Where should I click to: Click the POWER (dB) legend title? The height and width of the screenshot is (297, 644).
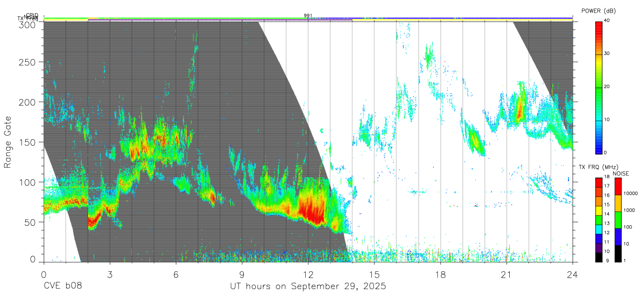click(x=598, y=10)
